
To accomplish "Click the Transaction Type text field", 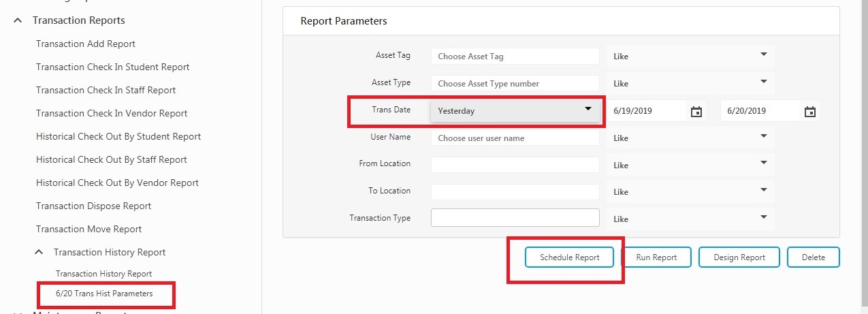I will [515, 218].
